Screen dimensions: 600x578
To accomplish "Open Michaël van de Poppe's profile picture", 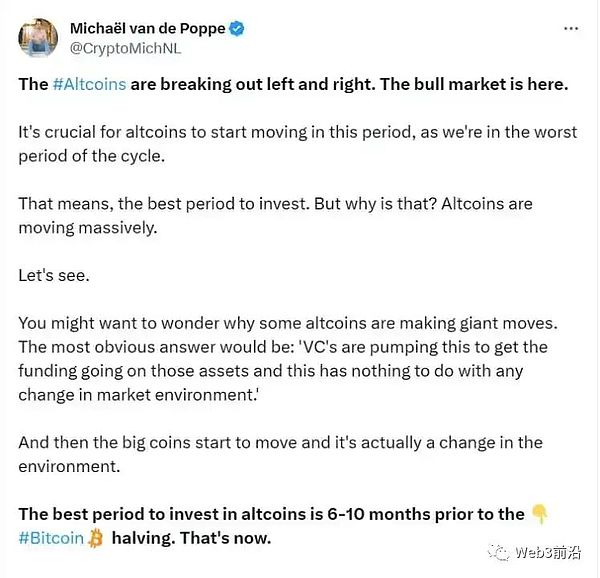I will point(37,38).
